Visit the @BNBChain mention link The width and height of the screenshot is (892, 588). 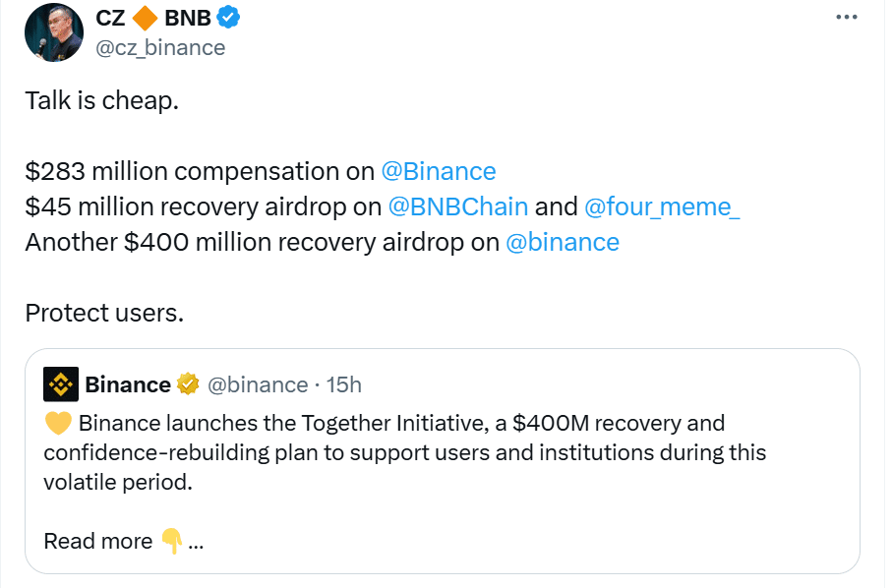pos(458,206)
